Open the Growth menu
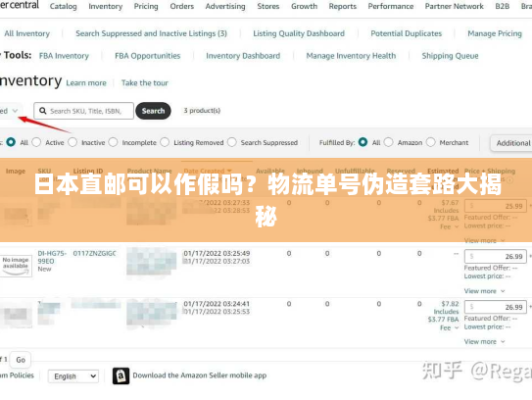The width and height of the screenshot is (532, 400). click(304, 7)
